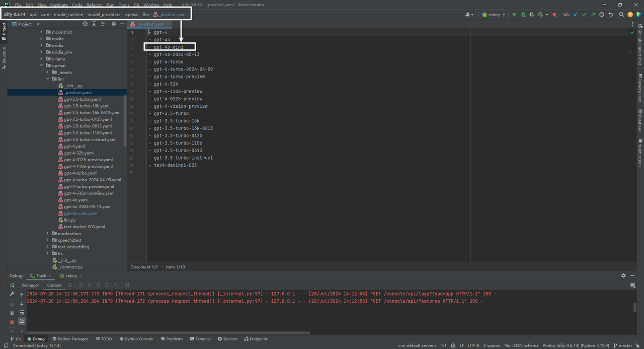Click Rerun Flask icon in Debug panel

(12, 285)
